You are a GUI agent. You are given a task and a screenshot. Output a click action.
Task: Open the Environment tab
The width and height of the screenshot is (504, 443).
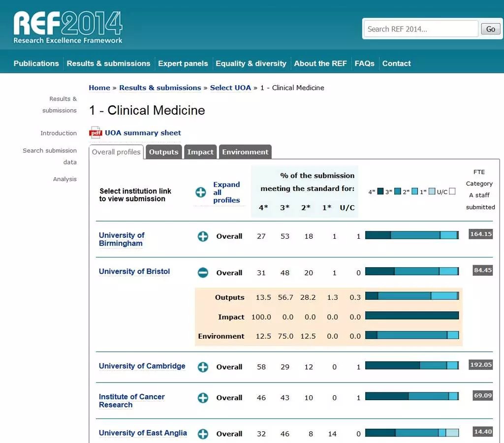tap(245, 152)
